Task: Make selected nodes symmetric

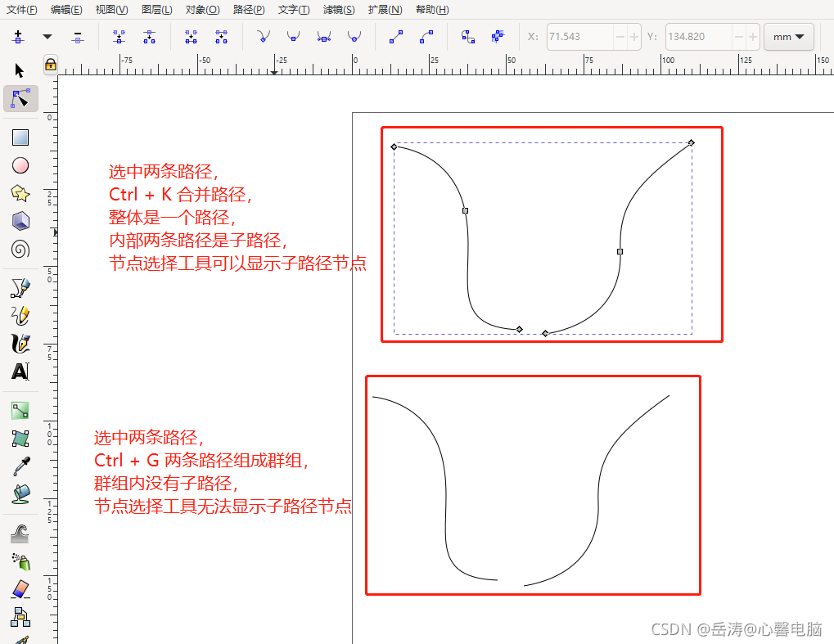Action: point(323,37)
